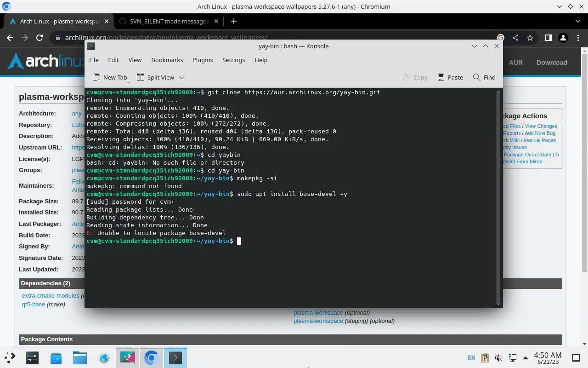Open a new Chromium tab with plus button

[233, 21]
